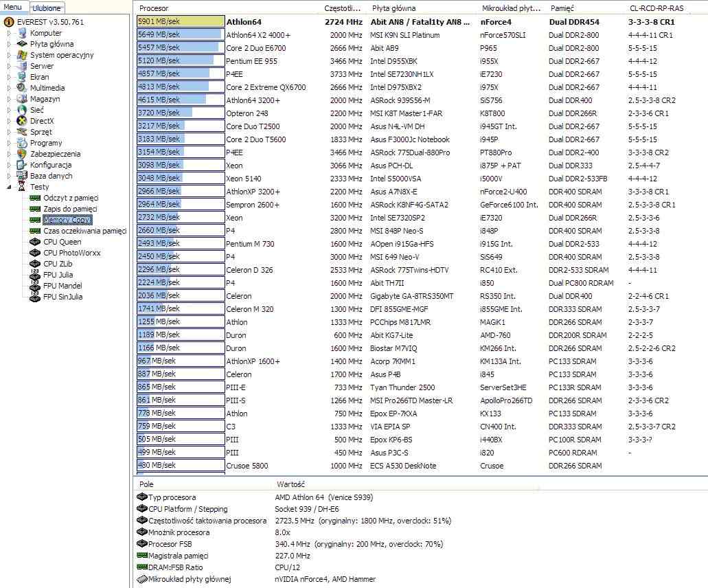Click the Sprzęt hardware icon
The width and height of the screenshot is (708, 588).
[22, 132]
